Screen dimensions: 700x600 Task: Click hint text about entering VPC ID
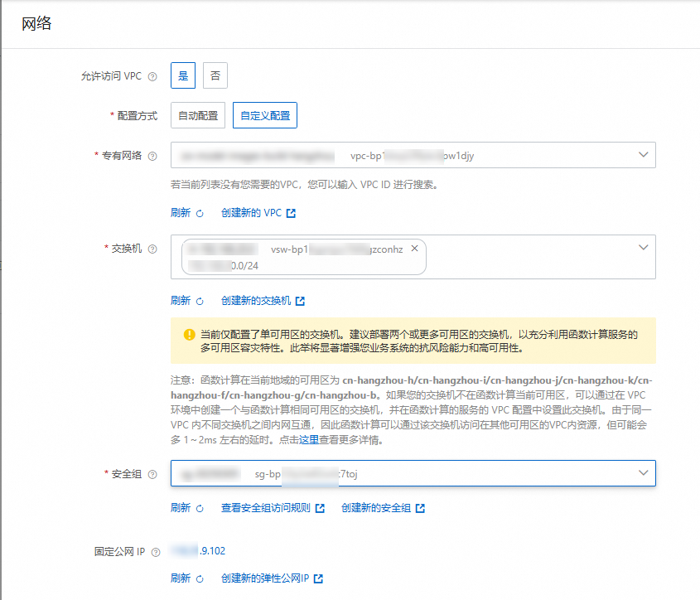pyautogui.click(x=305, y=185)
